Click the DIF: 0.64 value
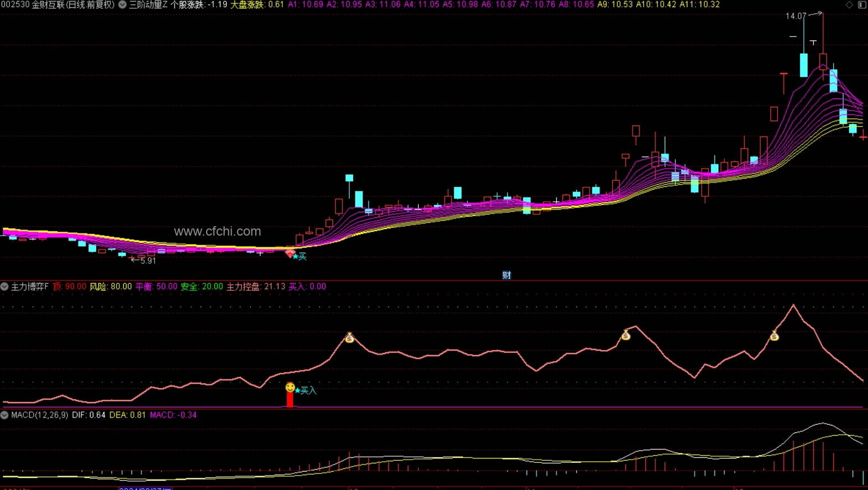This screenshot has height=490, width=868. 88,415
